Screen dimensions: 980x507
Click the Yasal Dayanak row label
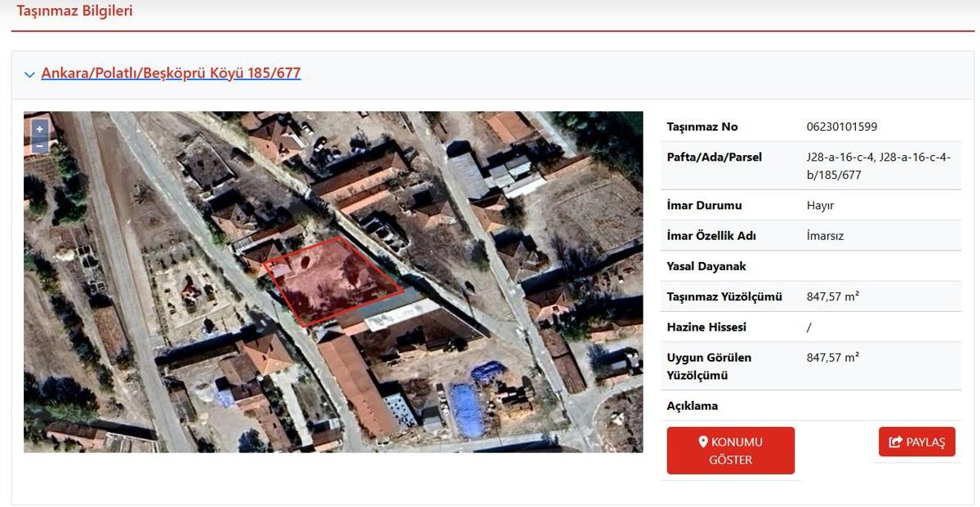(x=706, y=266)
